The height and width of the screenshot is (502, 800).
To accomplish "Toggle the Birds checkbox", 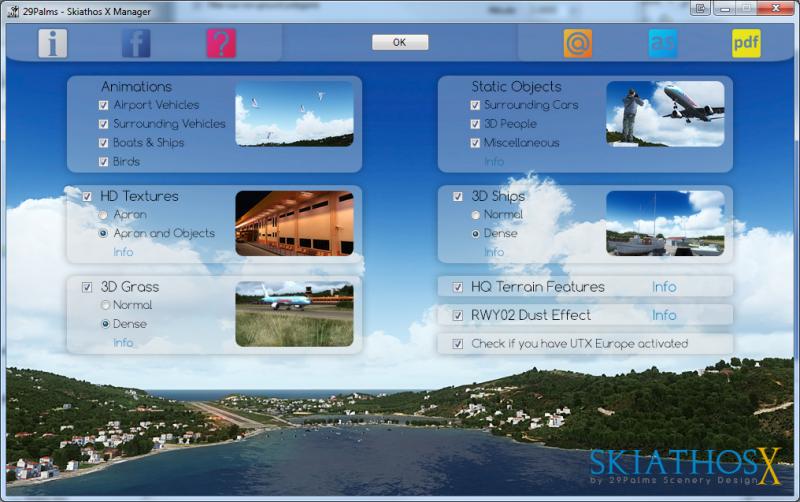I will click(x=104, y=162).
